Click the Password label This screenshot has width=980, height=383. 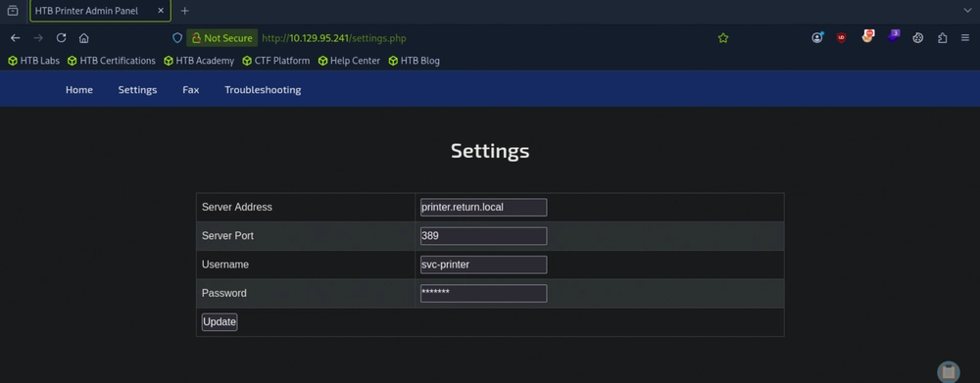(x=223, y=293)
